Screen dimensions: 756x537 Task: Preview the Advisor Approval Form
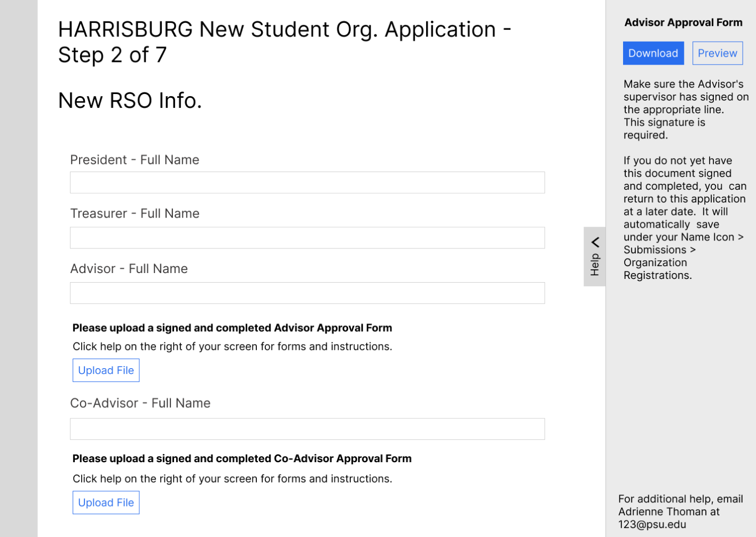point(717,53)
